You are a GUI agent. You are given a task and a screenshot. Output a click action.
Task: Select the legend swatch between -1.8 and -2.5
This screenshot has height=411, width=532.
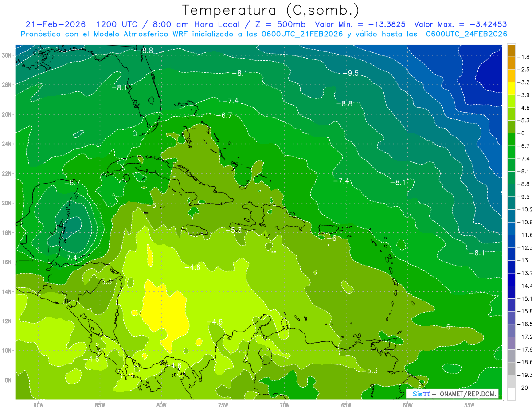(x=511, y=63)
